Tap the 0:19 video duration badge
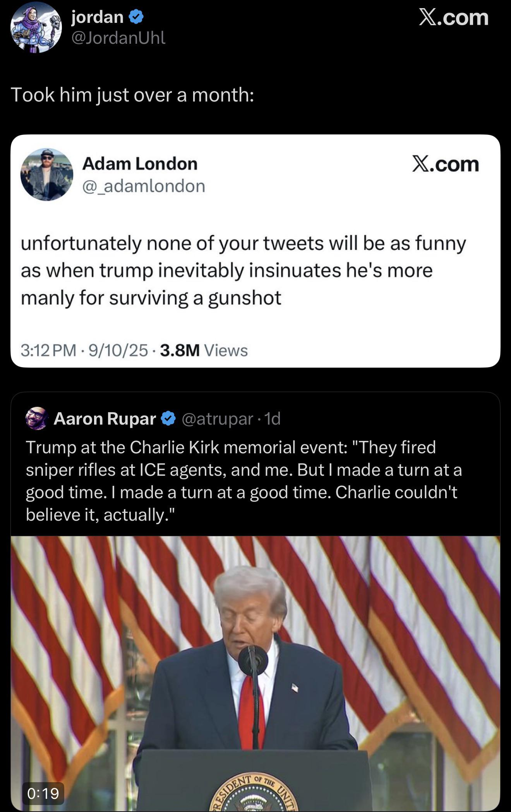This screenshot has height=812, width=511. pyautogui.click(x=43, y=793)
